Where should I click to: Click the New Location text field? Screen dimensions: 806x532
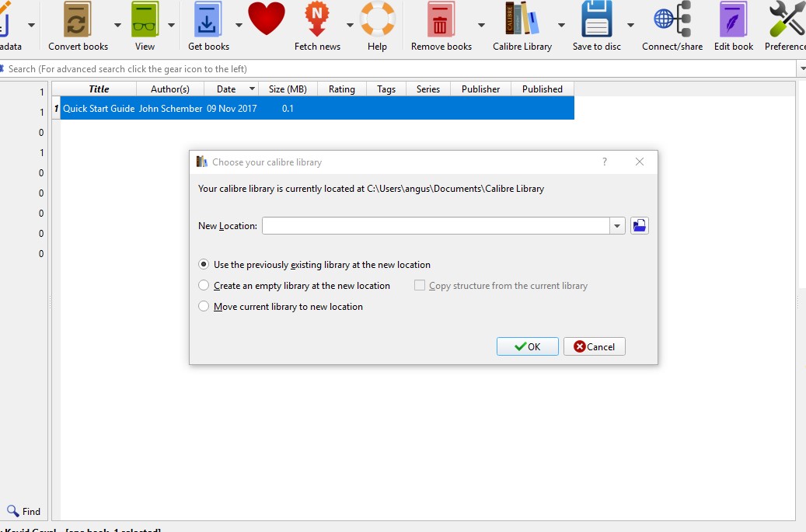pos(436,225)
